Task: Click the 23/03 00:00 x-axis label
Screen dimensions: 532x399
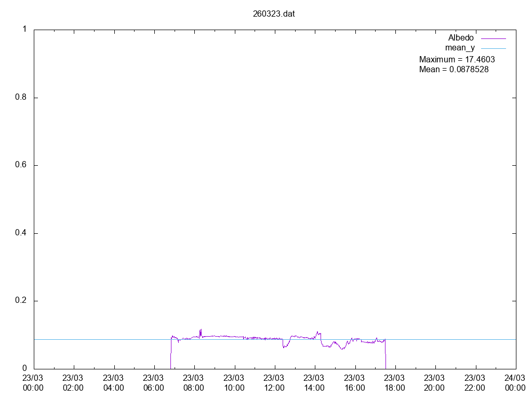Action: pyautogui.click(x=33, y=383)
